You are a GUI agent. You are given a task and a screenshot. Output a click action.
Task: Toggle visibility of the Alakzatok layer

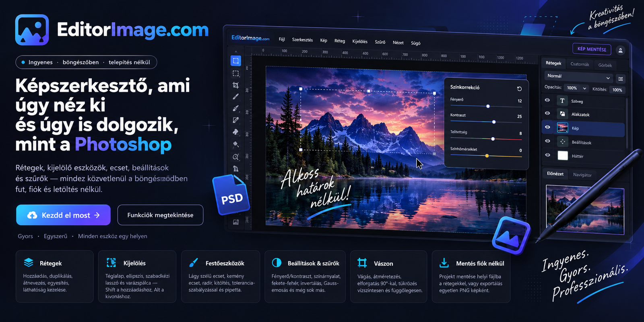point(547,114)
